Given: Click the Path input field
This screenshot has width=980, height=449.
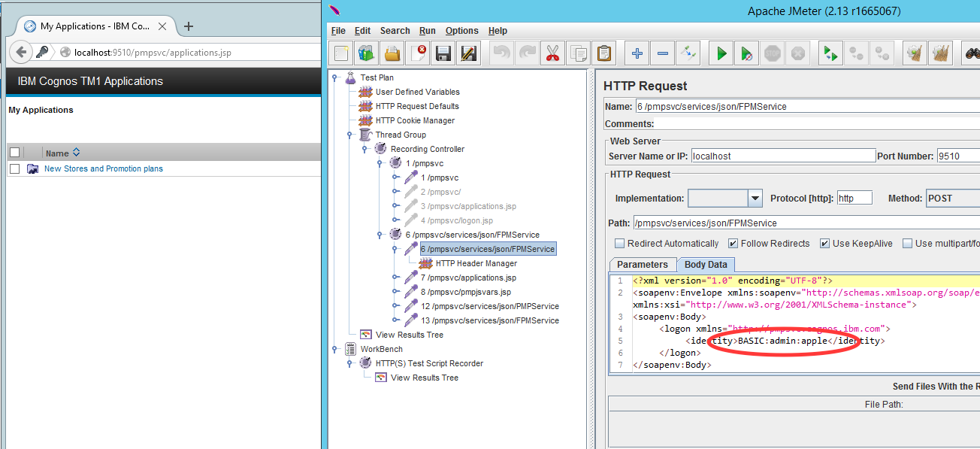Looking at the screenshot, I should click(806, 223).
